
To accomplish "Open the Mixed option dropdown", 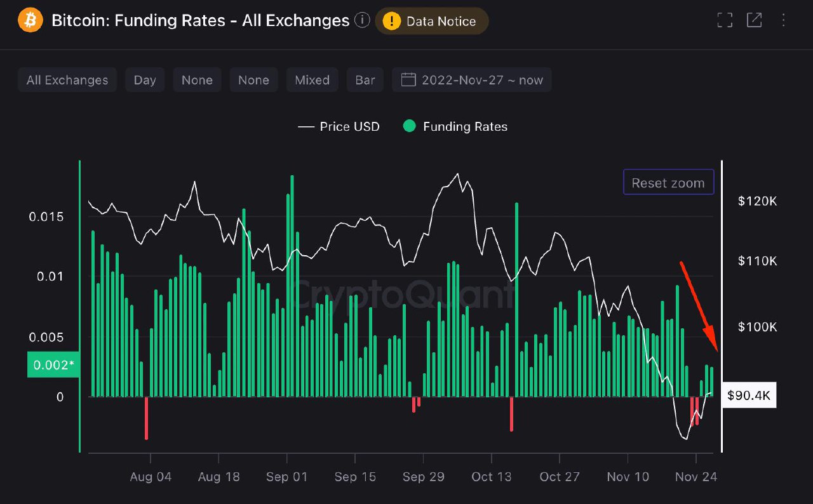I will [312, 80].
